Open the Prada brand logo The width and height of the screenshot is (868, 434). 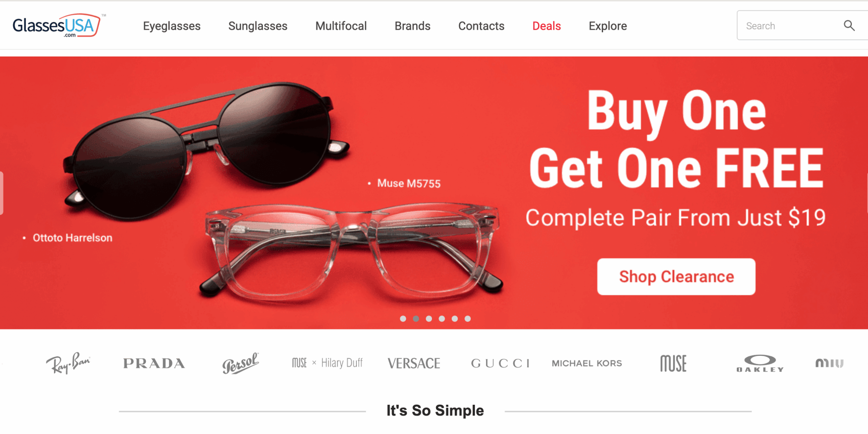tap(154, 363)
